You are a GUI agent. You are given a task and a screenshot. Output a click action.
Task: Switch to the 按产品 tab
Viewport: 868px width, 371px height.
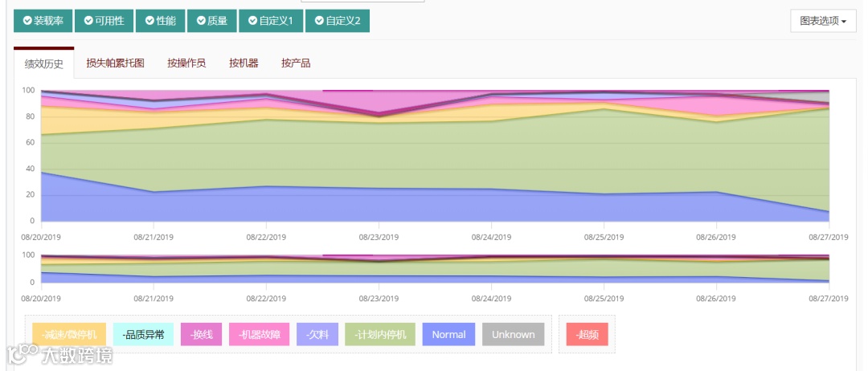tap(296, 63)
